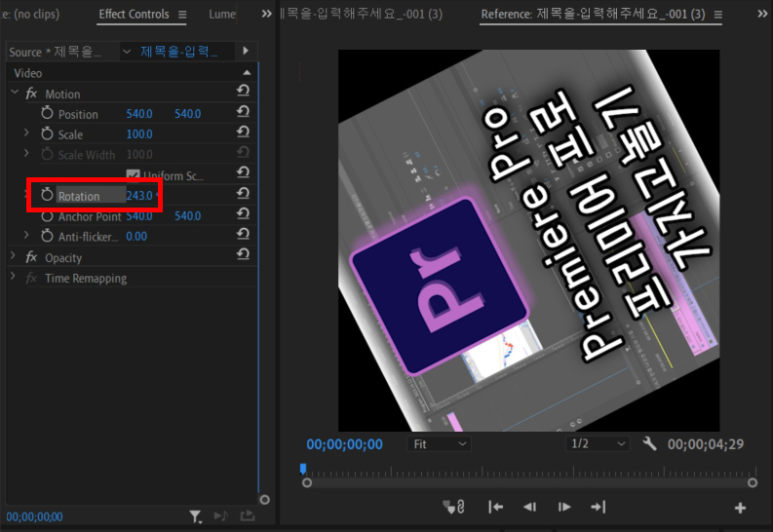This screenshot has width=773, height=532.
Task: Click the blue playhead marker on ruler
Action: (x=303, y=468)
